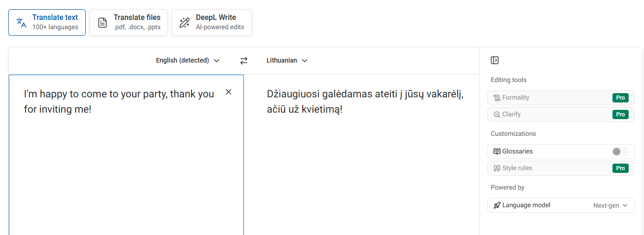644x235 pixels.
Task: Click the Pro badge next to Style rules
Action: point(620,168)
